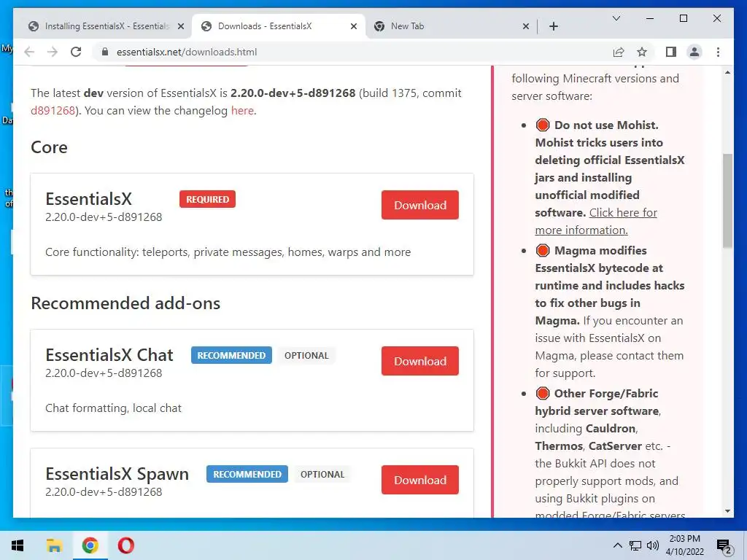Click the scrollbar up arrow

[x=727, y=72]
